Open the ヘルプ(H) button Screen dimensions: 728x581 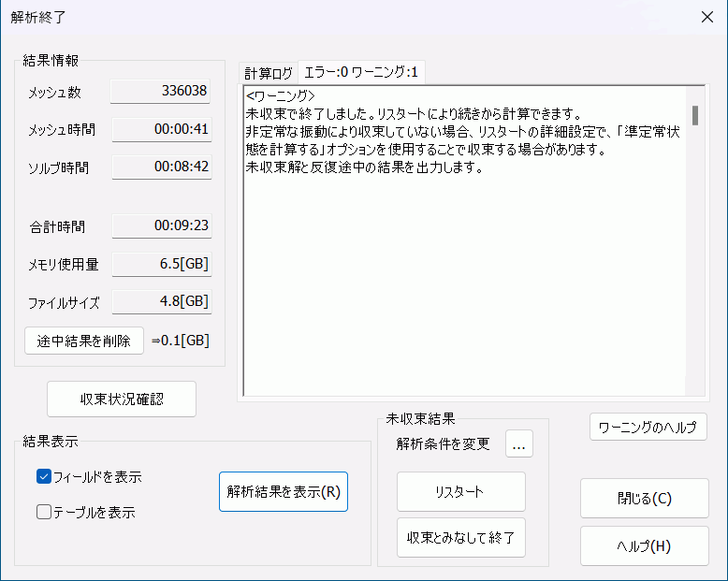[x=644, y=545]
